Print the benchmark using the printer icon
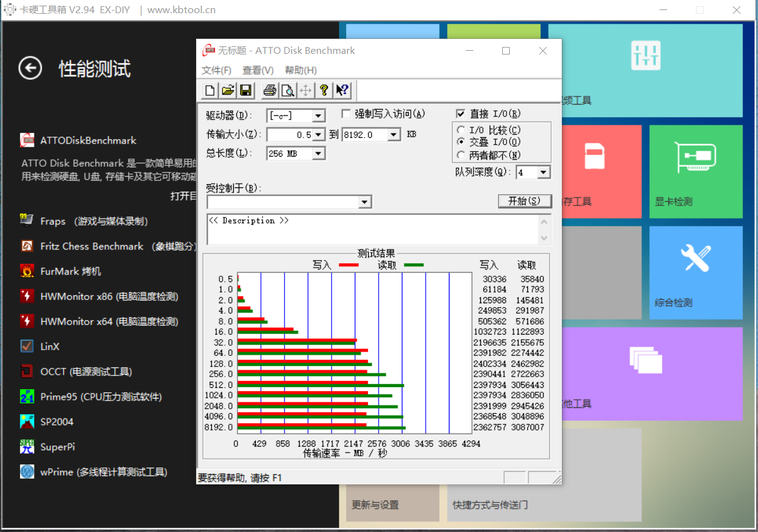This screenshot has width=758, height=532. pyautogui.click(x=270, y=90)
